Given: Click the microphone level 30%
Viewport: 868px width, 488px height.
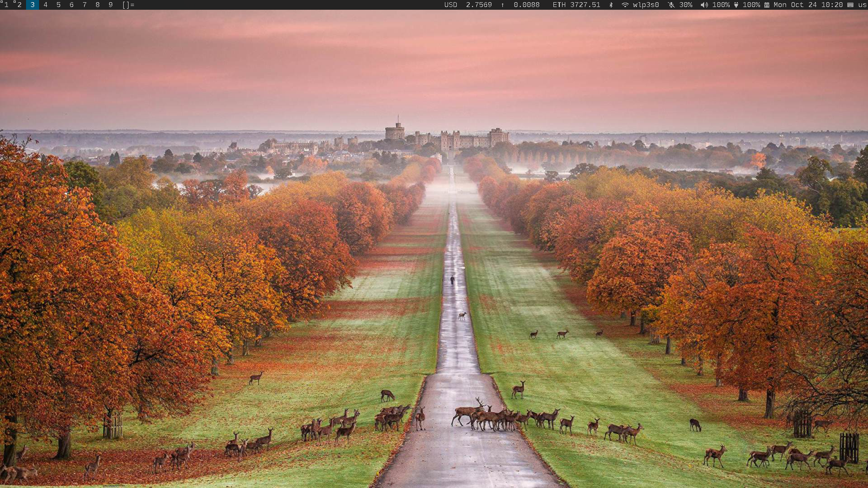Looking at the screenshot, I should pos(686,5).
